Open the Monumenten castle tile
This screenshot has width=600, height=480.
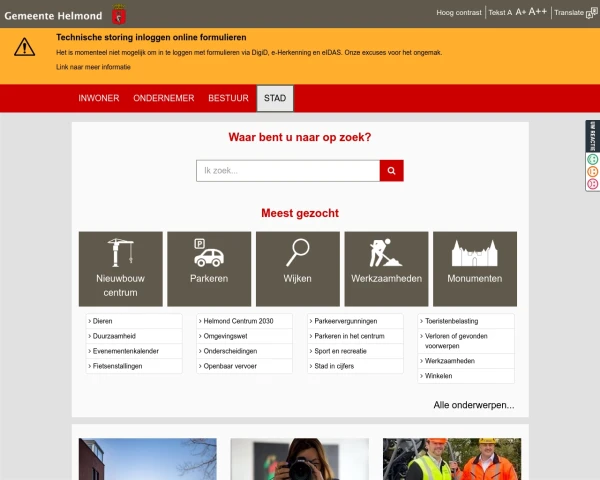click(475, 269)
